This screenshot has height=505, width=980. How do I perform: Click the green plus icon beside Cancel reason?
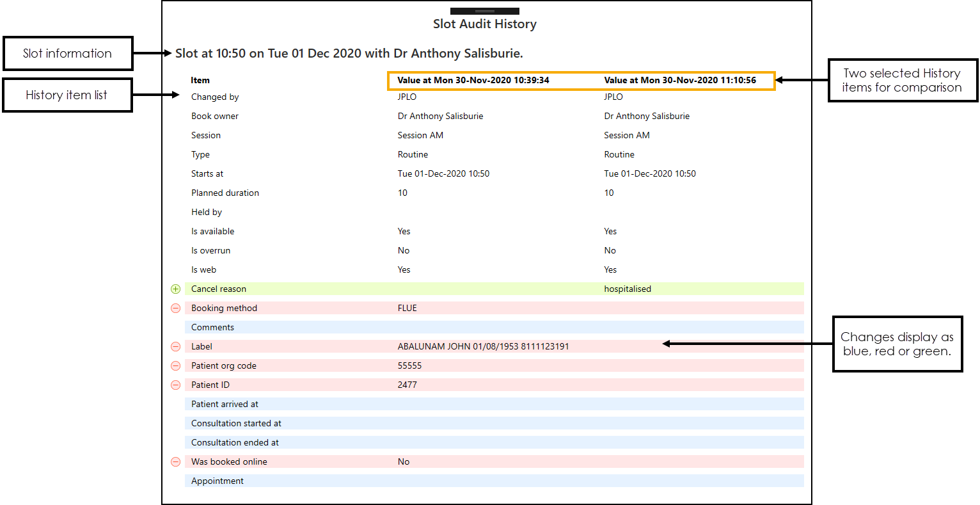[175, 289]
